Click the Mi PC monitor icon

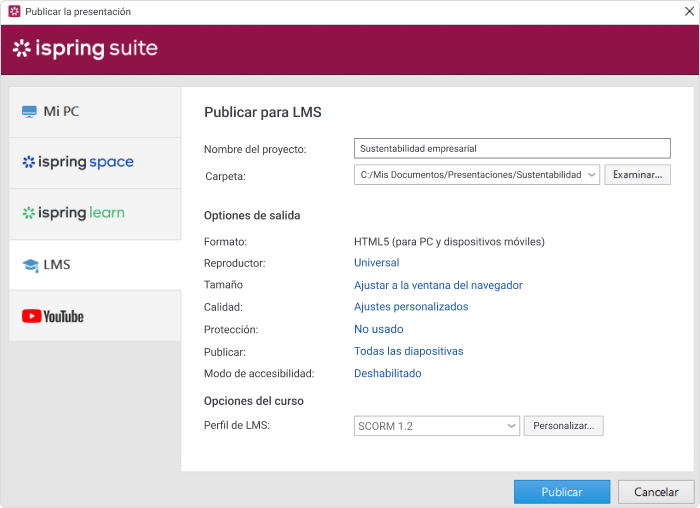29,111
